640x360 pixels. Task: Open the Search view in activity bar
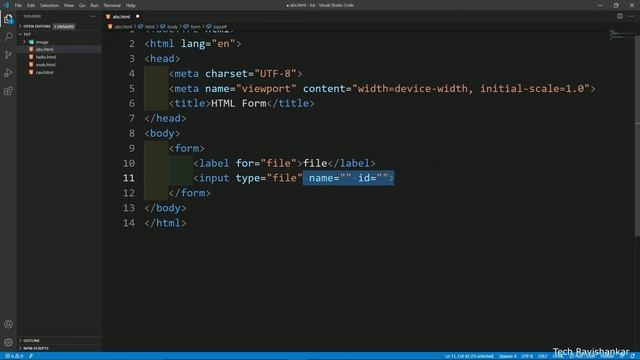point(8,37)
